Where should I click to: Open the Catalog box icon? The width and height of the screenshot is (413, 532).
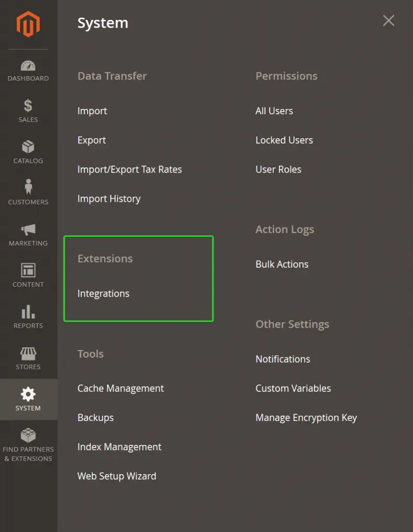coord(28,147)
